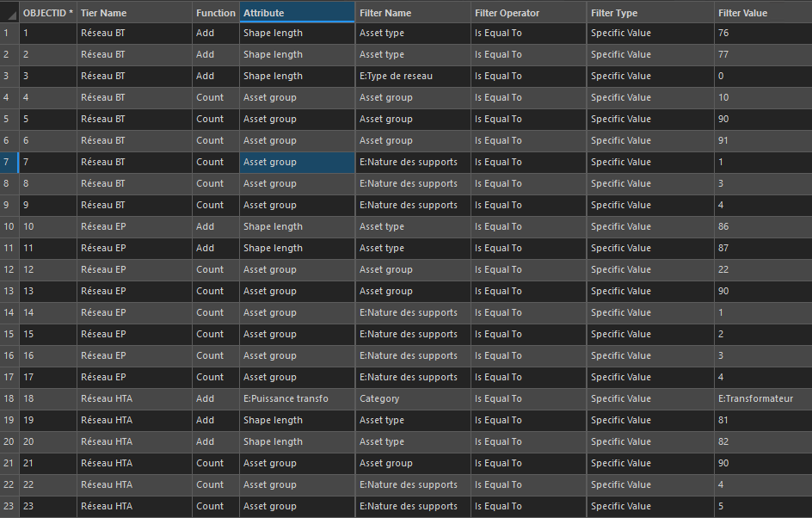Select row 1 using its row header
The image size is (812, 518).
tap(9, 34)
